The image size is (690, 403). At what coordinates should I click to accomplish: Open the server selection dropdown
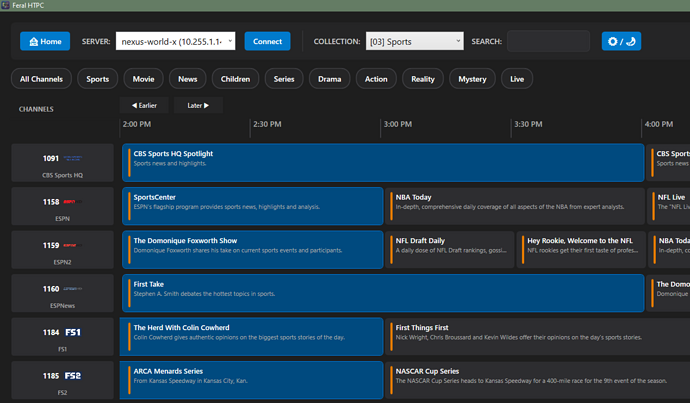point(176,41)
